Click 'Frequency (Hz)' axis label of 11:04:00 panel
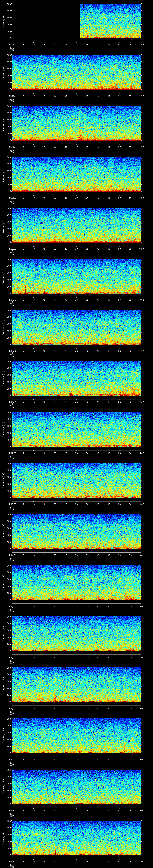This screenshot has width=153, height=868. (3, 21)
